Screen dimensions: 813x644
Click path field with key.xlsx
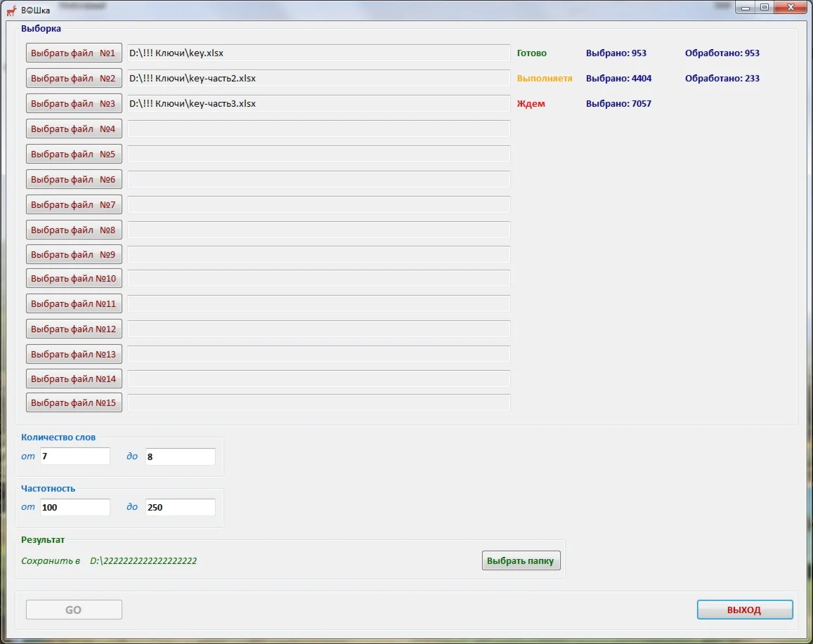[319, 53]
